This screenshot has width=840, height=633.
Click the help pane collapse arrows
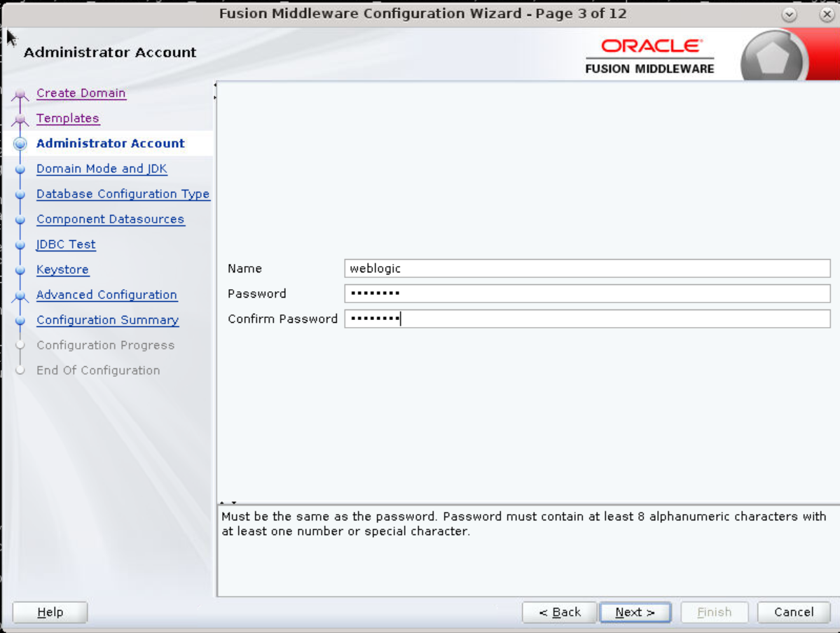[x=228, y=502]
